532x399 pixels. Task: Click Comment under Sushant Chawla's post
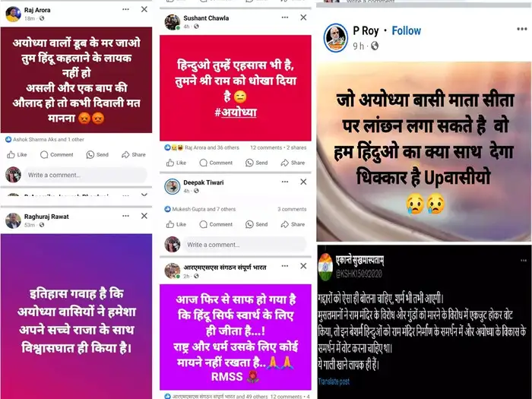point(216,163)
